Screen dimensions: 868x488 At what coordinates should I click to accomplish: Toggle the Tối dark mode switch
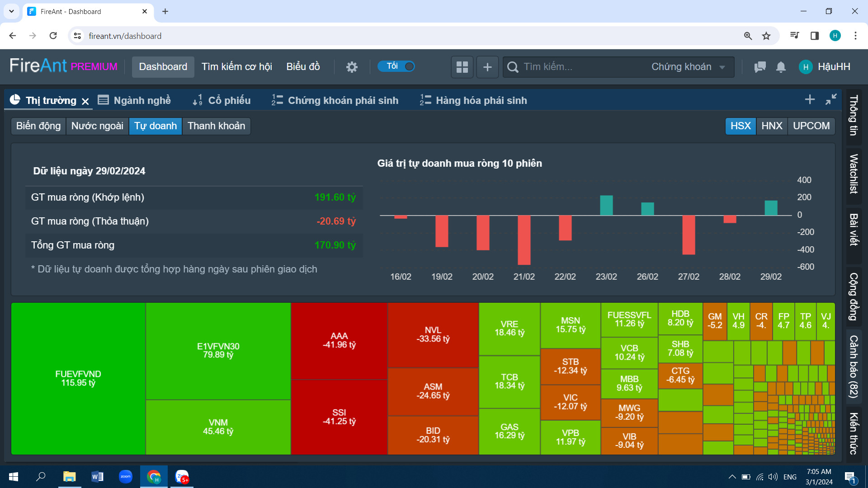tap(396, 66)
